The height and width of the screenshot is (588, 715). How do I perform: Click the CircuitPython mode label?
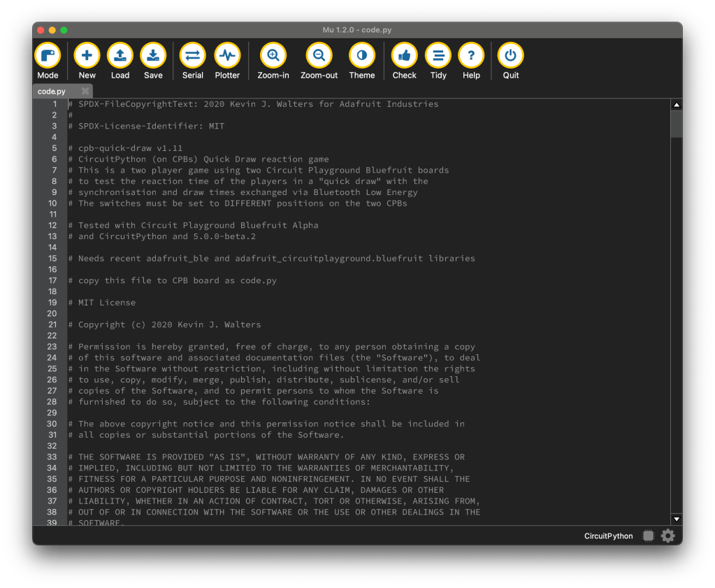pos(608,536)
